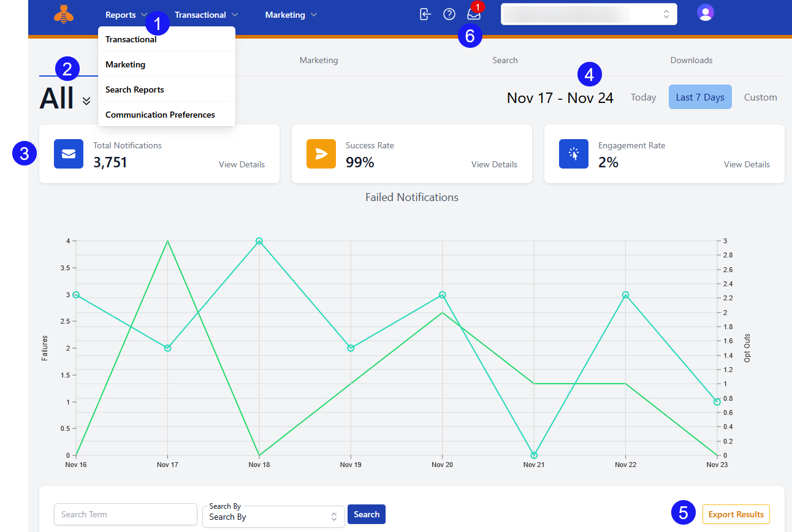The width and height of the screenshot is (792, 532).
Task: Open the help question mark icon
Action: [449, 14]
